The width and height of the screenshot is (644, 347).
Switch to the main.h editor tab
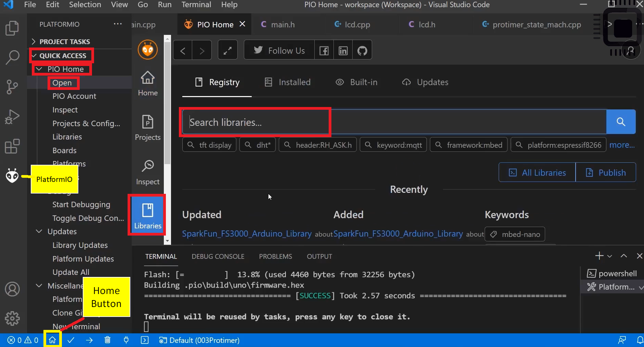[x=283, y=25]
